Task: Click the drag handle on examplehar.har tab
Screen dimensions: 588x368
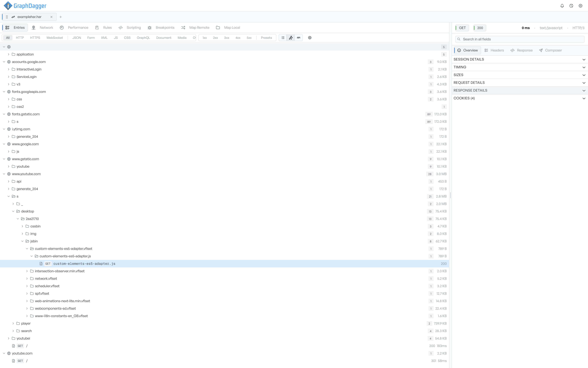Action: [x=7, y=17]
